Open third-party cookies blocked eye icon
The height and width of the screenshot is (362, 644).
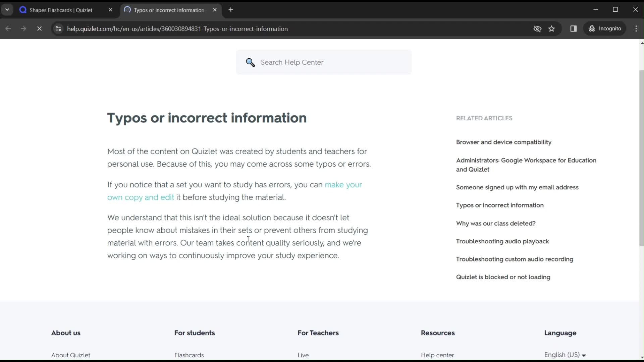537,29
